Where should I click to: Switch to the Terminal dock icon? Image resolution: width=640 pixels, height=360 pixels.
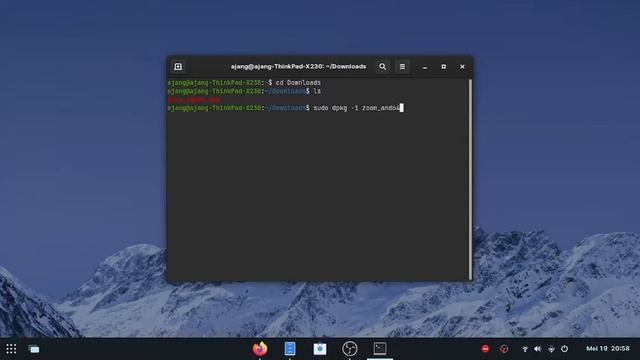coord(380,349)
